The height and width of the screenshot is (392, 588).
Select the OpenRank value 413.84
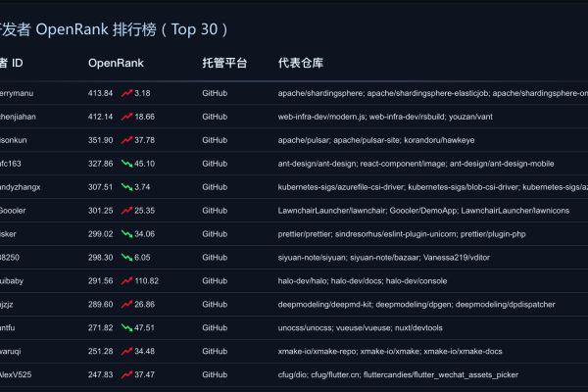click(100, 93)
